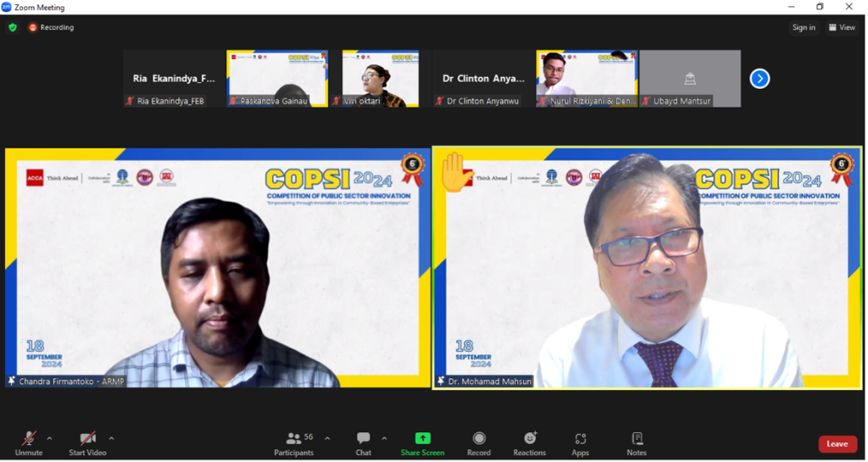Expand video options arrow beside Start Video
This screenshot has height=462, width=868.
(x=111, y=438)
